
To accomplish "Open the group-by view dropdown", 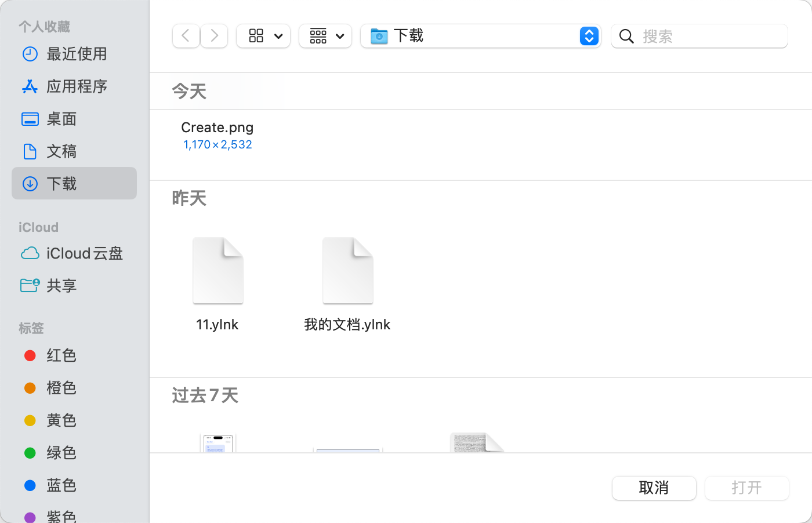I will (325, 36).
